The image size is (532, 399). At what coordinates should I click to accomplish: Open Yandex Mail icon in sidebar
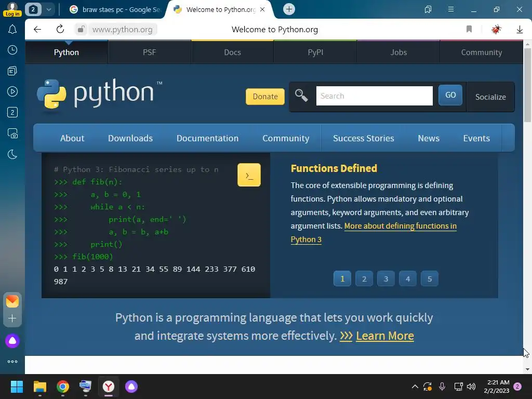click(12, 301)
